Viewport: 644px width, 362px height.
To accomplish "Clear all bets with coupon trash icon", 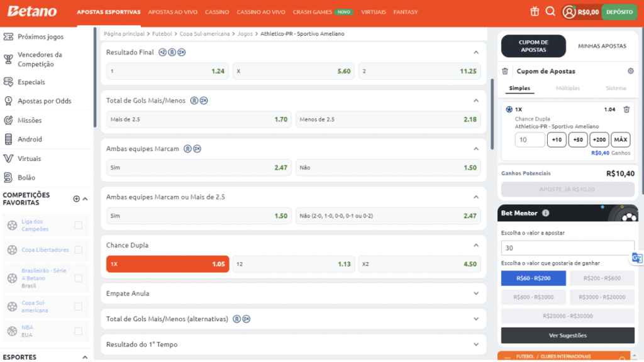I will [505, 71].
